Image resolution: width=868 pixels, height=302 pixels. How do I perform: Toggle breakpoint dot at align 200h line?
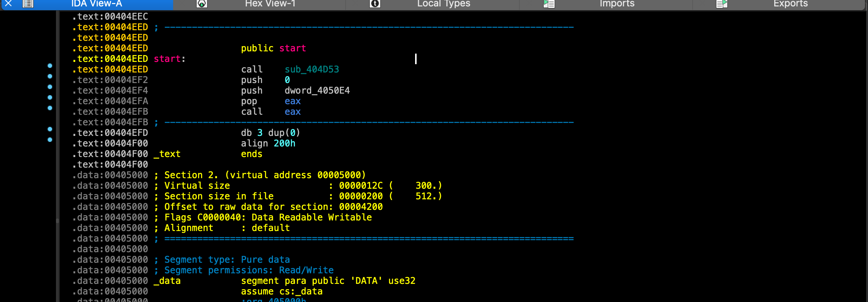(50, 140)
